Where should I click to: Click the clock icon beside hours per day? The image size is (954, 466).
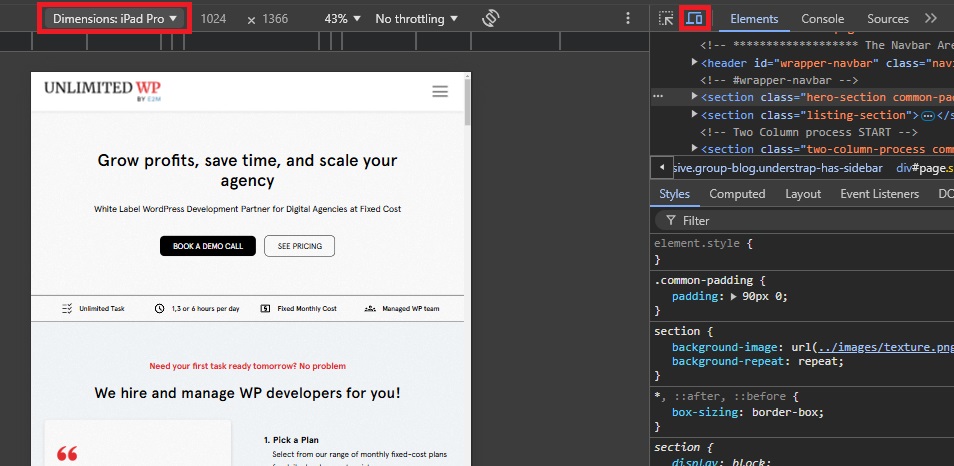[x=159, y=308]
